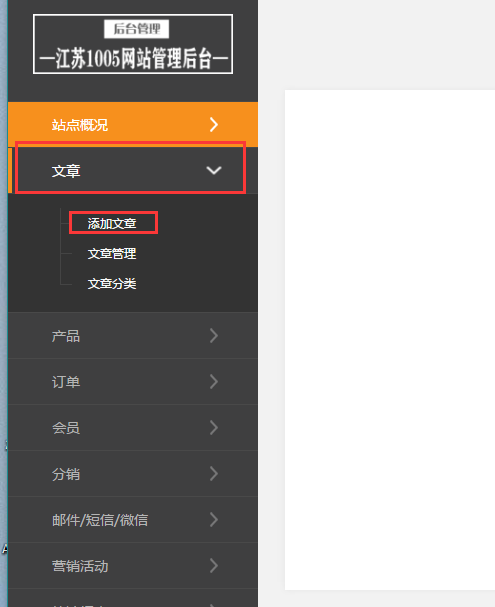The height and width of the screenshot is (607, 495).
Task: Click the 营销活动 arrow icon
Action: (214, 566)
